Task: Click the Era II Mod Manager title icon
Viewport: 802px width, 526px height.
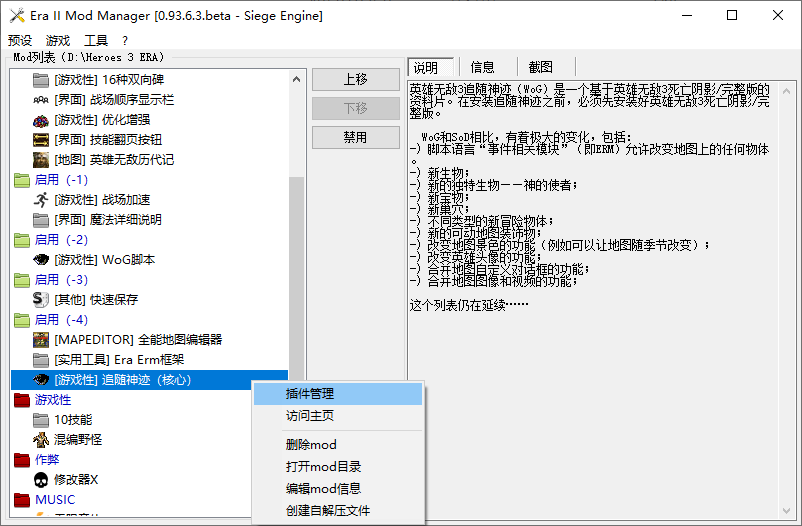Action: coord(17,15)
